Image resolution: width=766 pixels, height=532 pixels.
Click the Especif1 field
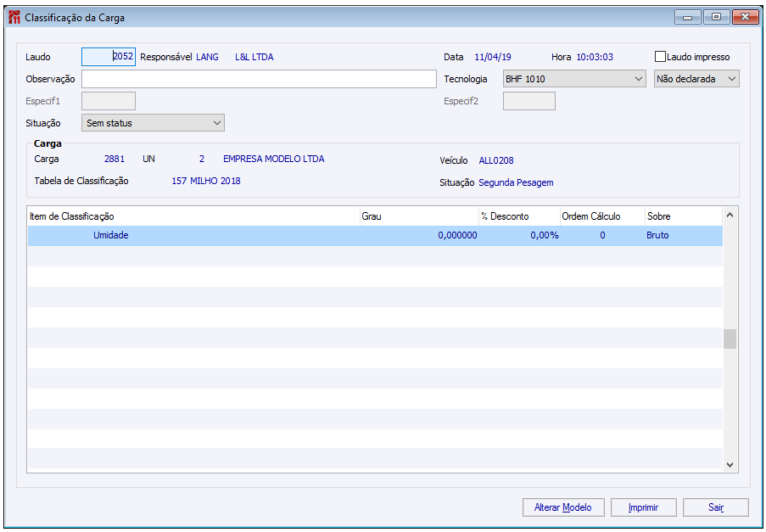(109, 101)
